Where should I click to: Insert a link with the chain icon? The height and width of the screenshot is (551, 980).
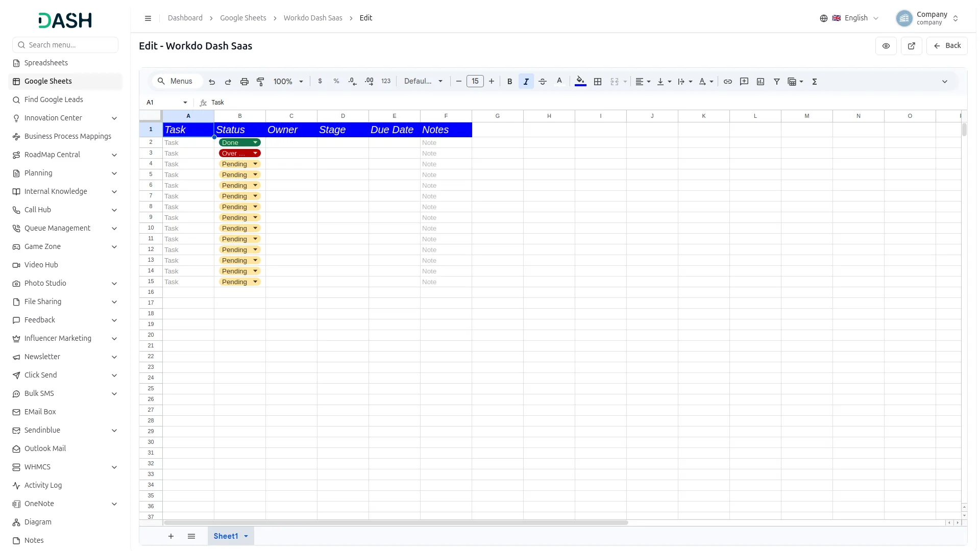tap(728, 82)
